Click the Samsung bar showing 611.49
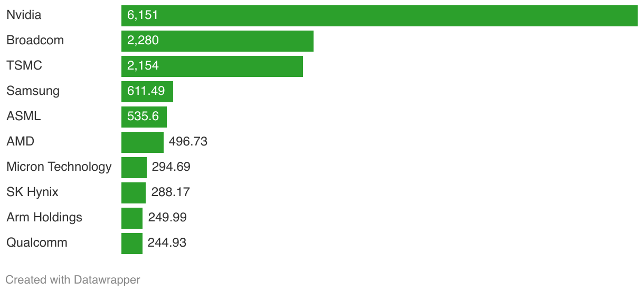The width and height of the screenshot is (644, 292). (147, 92)
